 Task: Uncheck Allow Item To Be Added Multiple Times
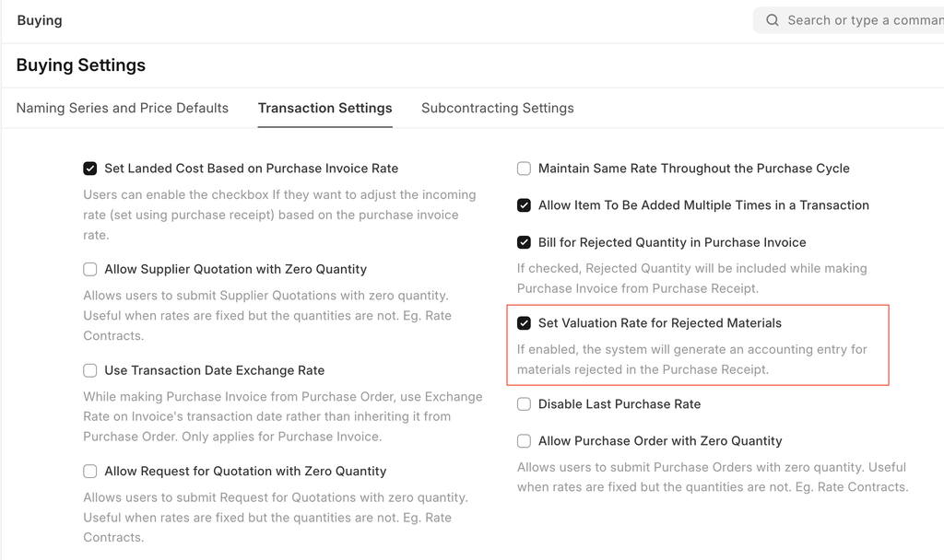pos(524,205)
